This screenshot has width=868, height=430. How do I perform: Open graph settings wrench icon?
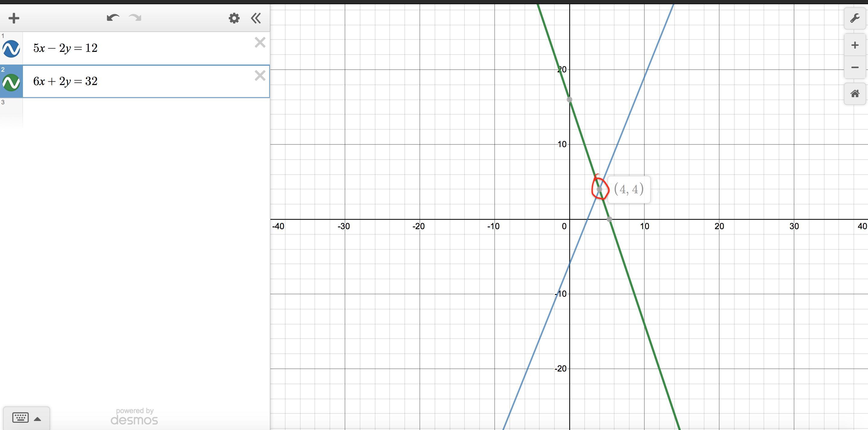pos(854,18)
